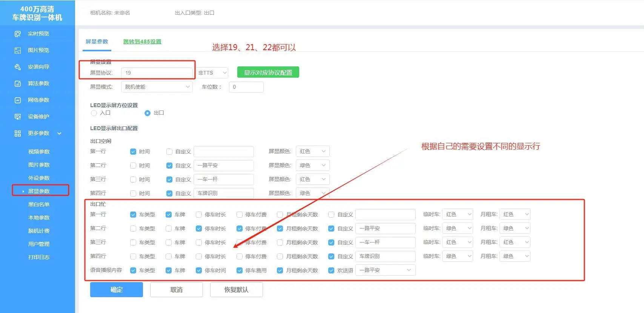644x313 pixels.
Task: Open the 非TTS dropdown
Action: [212, 73]
